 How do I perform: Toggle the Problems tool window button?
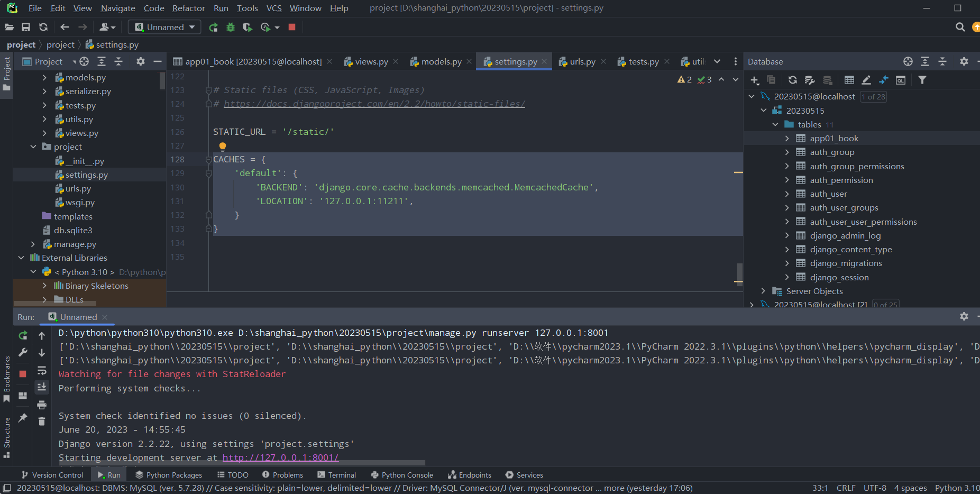tap(282, 475)
